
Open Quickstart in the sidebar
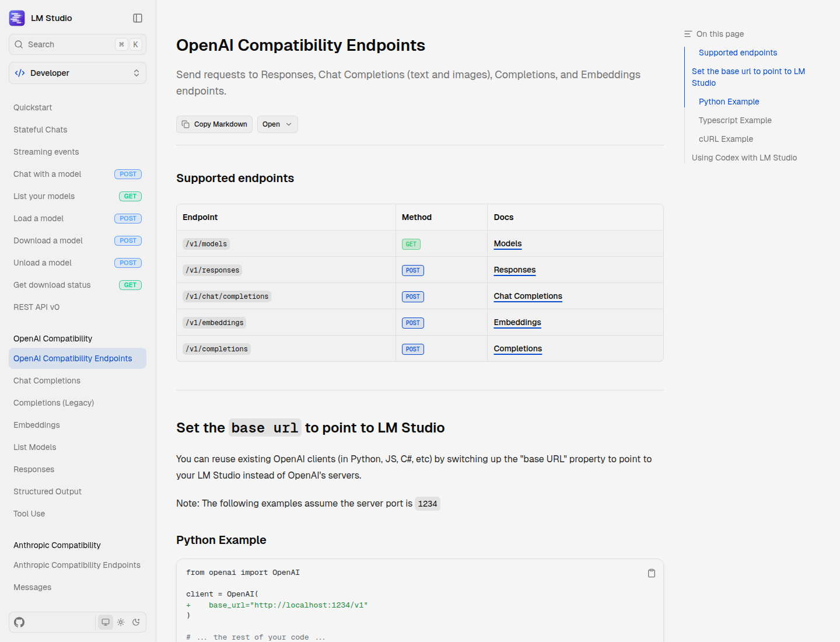pos(33,107)
